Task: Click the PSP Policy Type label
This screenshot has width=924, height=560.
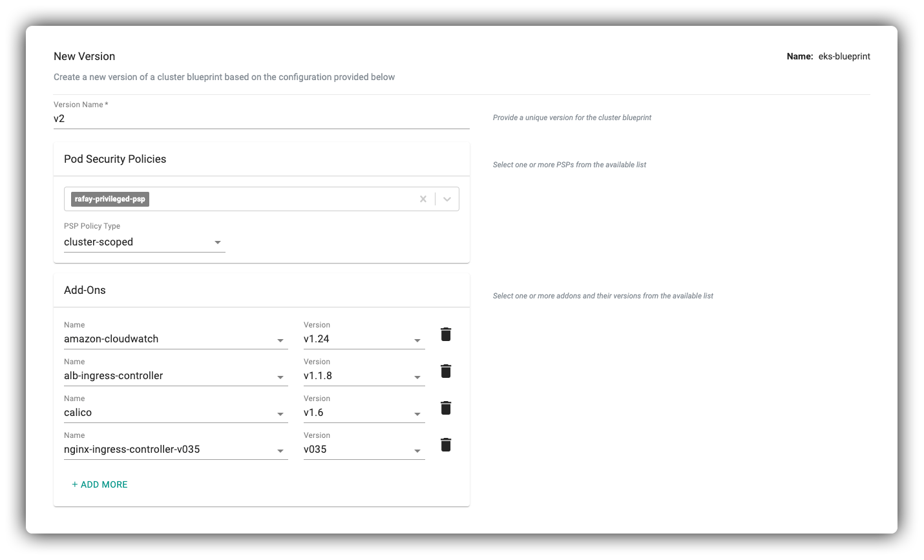Action: (x=92, y=226)
